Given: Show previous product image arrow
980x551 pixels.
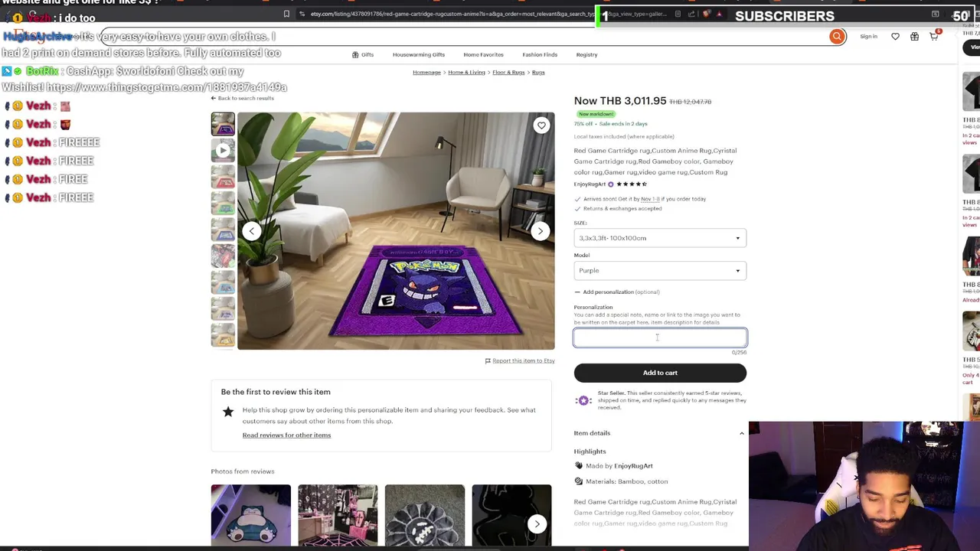Looking at the screenshot, I should point(252,231).
